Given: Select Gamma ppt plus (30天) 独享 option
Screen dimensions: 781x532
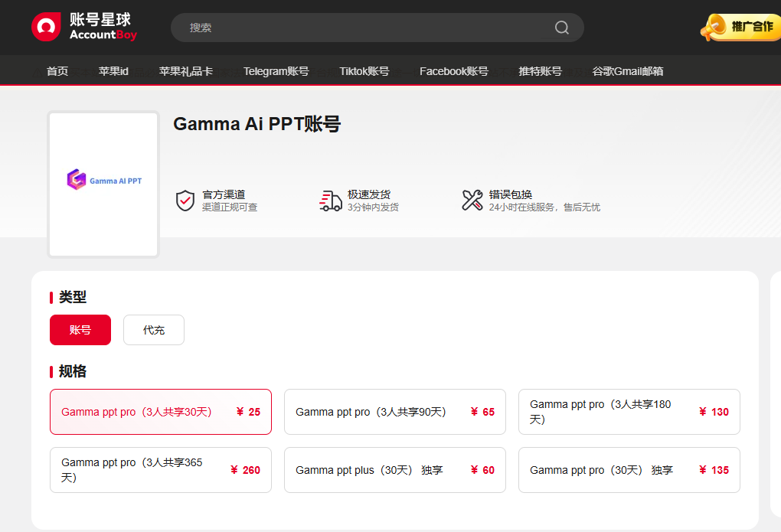Looking at the screenshot, I should point(395,470).
